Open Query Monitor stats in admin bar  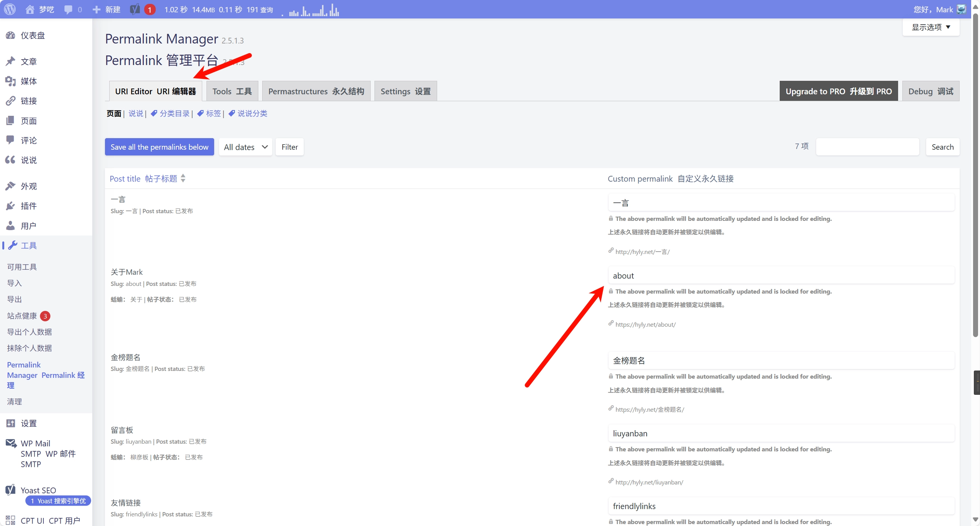(x=218, y=9)
